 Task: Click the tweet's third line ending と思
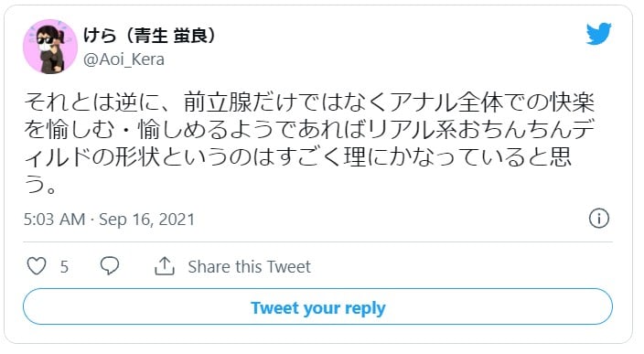[298, 157]
